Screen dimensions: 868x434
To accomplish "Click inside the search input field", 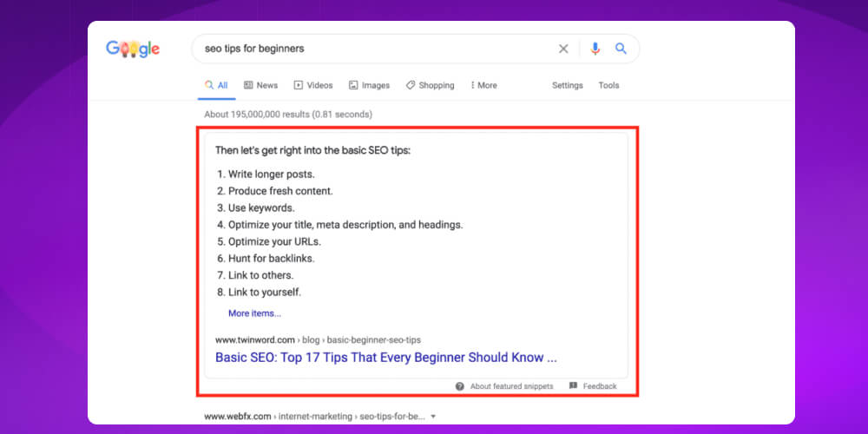I will pyautogui.click(x=373, y=49).
